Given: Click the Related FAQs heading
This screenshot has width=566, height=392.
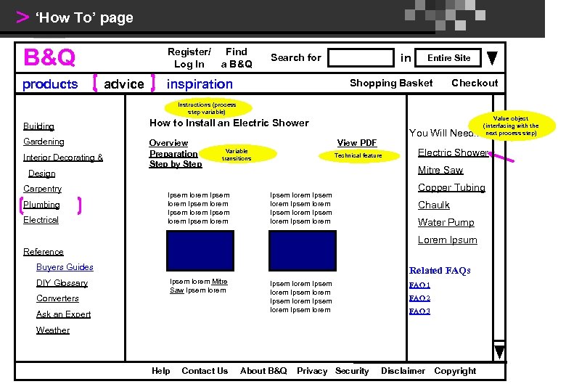Looking at the screenshot, I should 440,270.
